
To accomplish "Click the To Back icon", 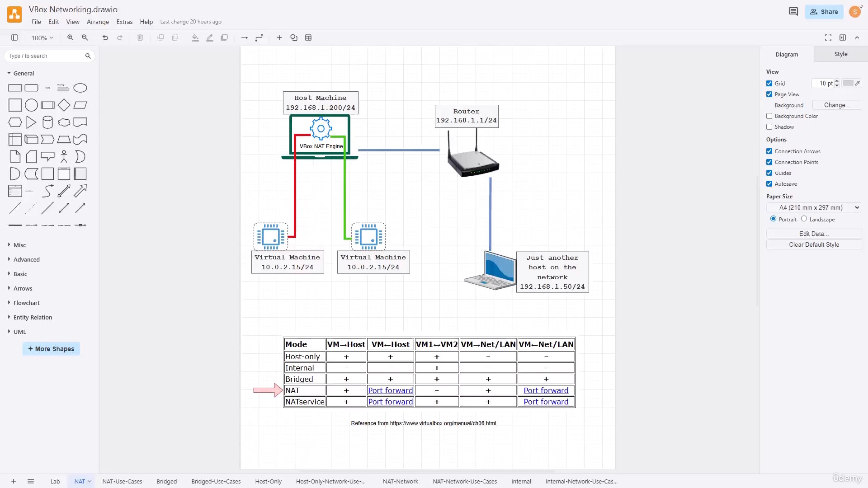I will click(175, 38).
